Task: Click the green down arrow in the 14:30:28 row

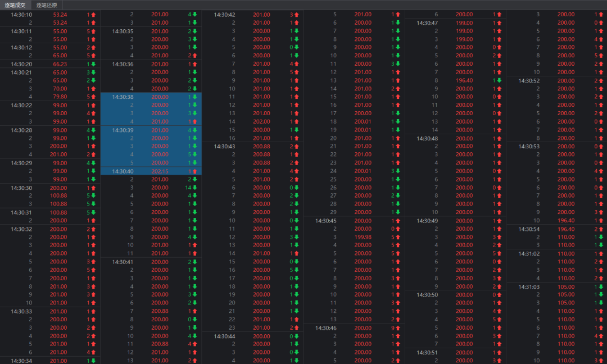Action: (93, 130)
